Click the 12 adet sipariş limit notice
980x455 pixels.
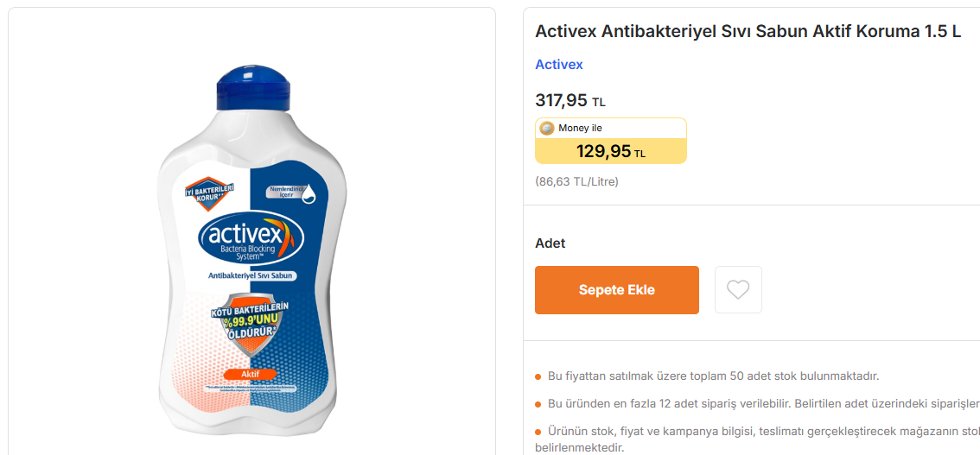click(764, 403)
